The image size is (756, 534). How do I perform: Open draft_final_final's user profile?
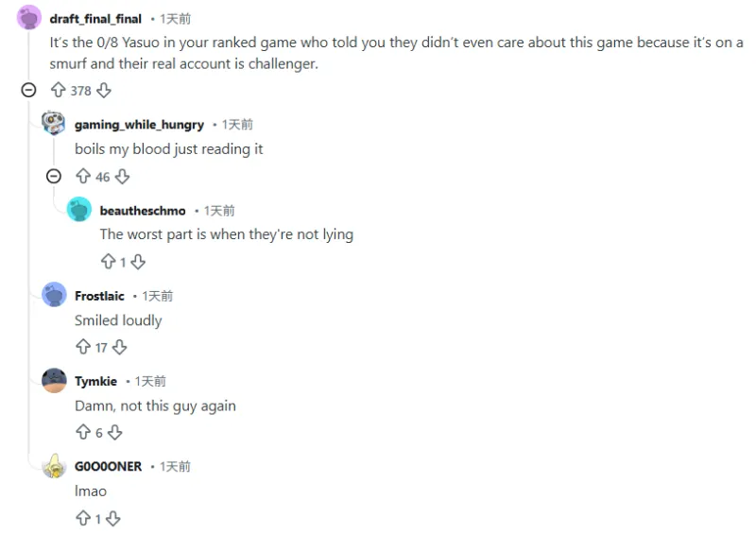coord(95,19)
